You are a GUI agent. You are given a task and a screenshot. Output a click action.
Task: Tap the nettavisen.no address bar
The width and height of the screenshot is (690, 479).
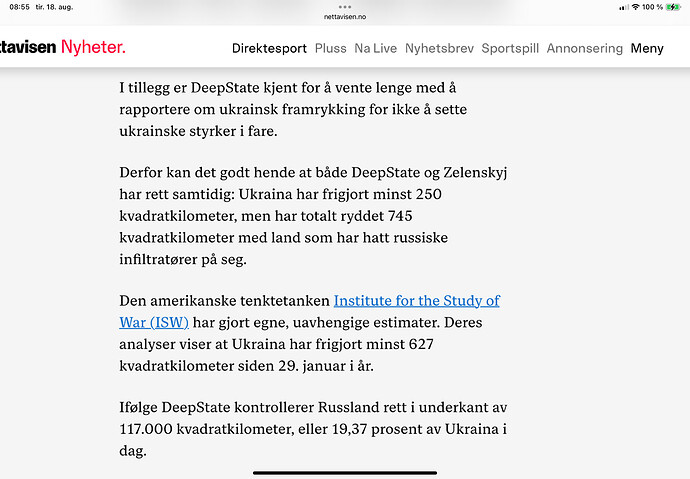pyautogui.click(x=345, y=17)
